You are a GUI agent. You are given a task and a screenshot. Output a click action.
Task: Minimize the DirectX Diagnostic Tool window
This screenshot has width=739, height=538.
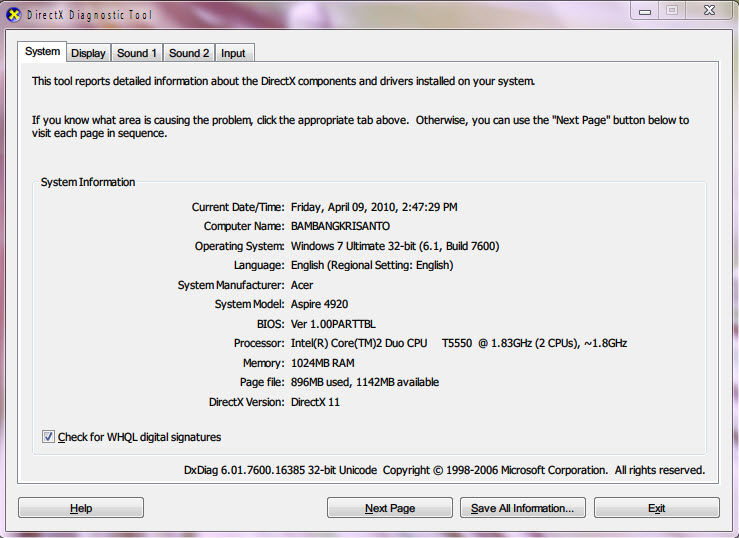pyautogui.click(x=645, y=10)
